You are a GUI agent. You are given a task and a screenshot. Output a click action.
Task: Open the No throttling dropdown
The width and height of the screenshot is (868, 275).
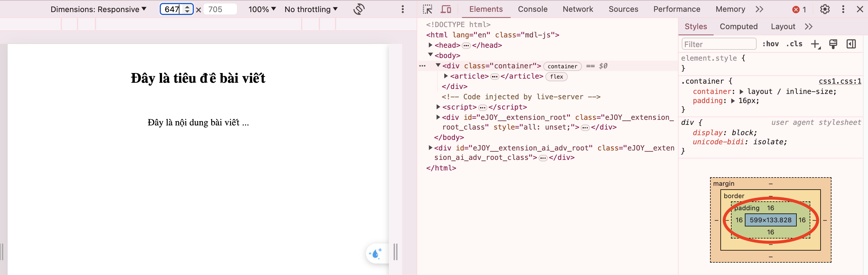(x=311, y=9)
